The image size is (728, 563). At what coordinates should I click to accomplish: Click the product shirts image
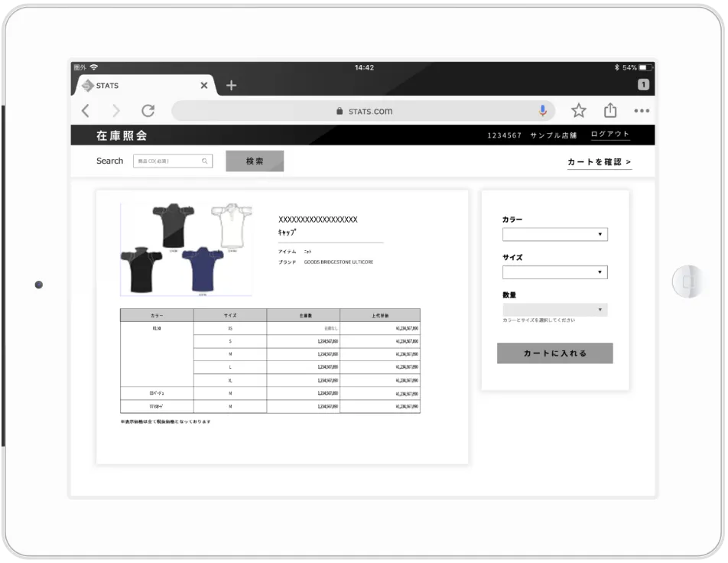pos(186,249)
